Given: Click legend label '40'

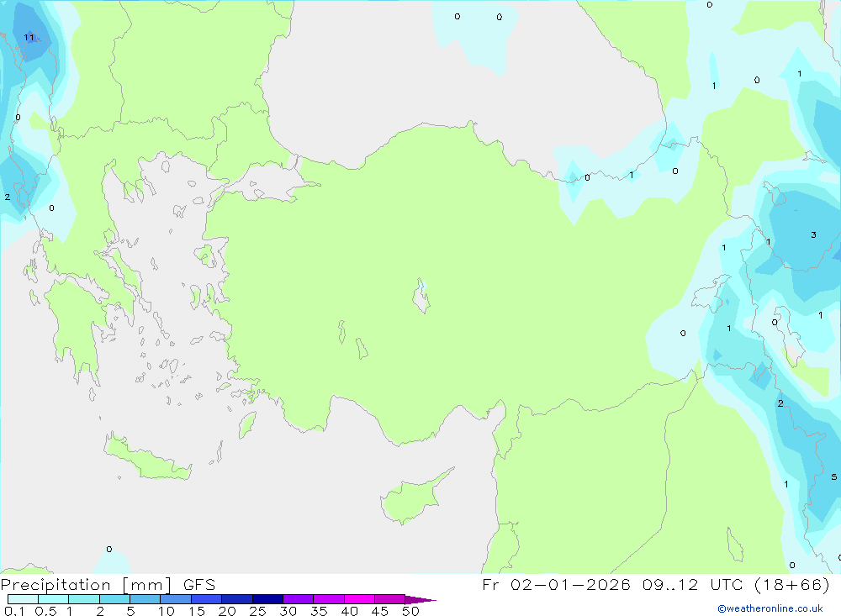Looking at the screenshot, I should coord(349,611).
